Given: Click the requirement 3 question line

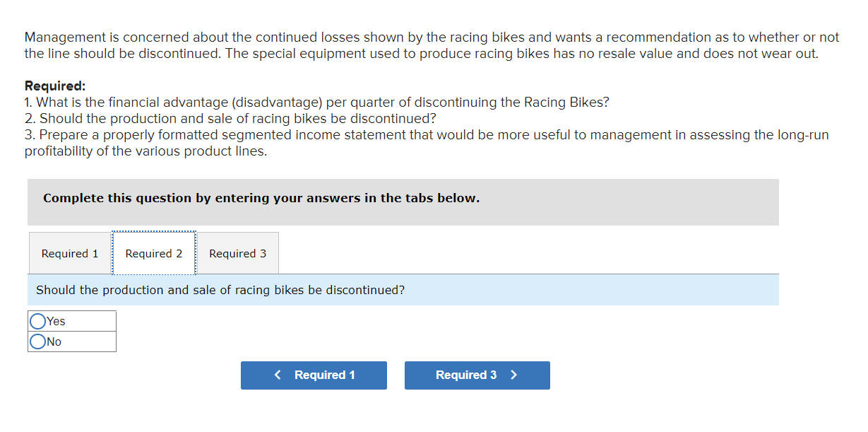Looking at the screenshot, I should click(x=424, y=134).
